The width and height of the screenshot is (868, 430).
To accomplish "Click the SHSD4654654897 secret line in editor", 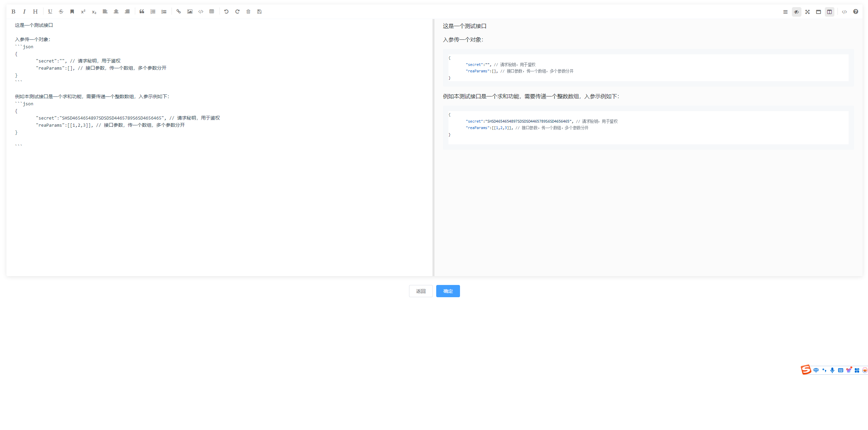I will 128,118.
